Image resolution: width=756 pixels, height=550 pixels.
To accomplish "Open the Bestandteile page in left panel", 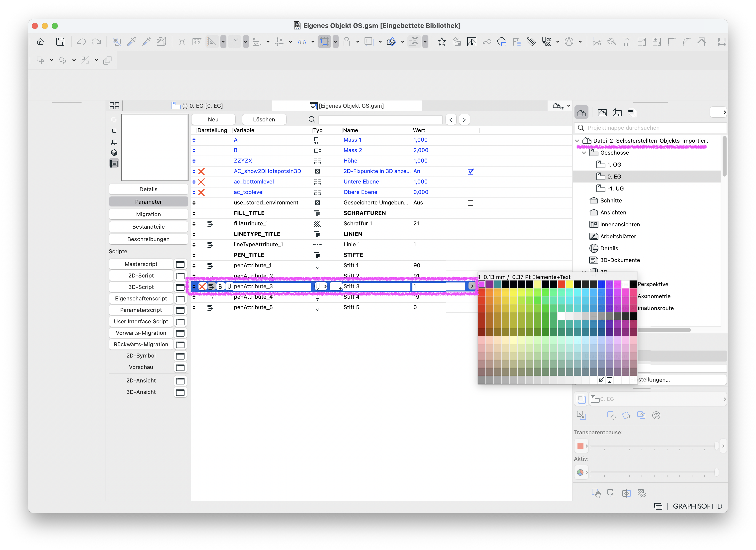I will 148,227.
